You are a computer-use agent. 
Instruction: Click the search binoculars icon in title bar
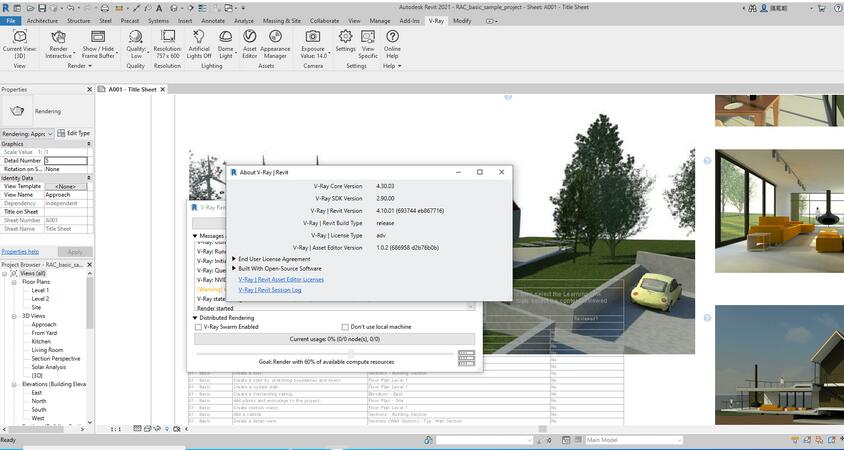[752, 8]
